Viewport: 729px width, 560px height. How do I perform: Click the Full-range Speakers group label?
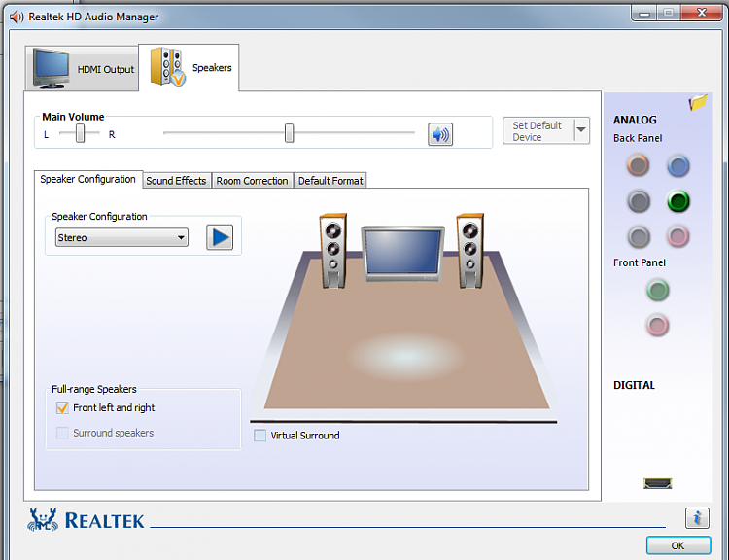(x=94, y=389)
